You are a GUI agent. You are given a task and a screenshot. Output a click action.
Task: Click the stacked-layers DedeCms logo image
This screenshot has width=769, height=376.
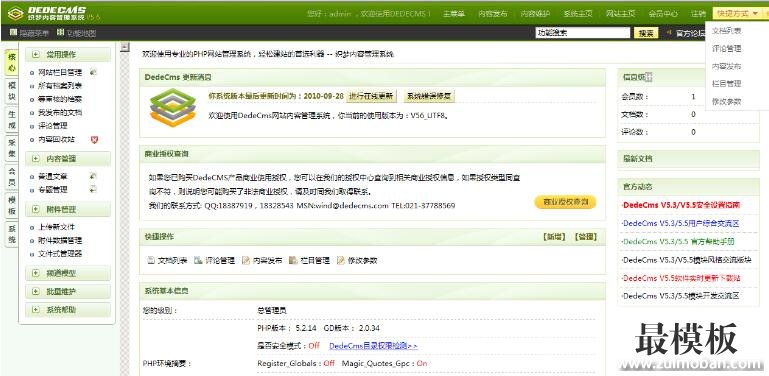tap(173, 108)
